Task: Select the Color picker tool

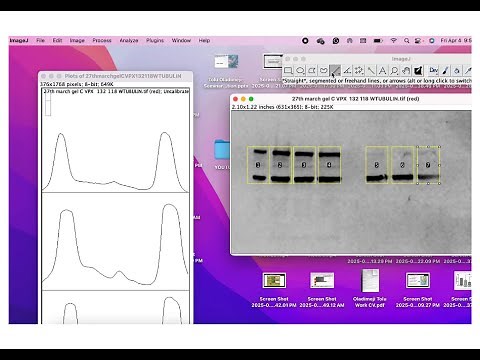Action: (418, 70)
